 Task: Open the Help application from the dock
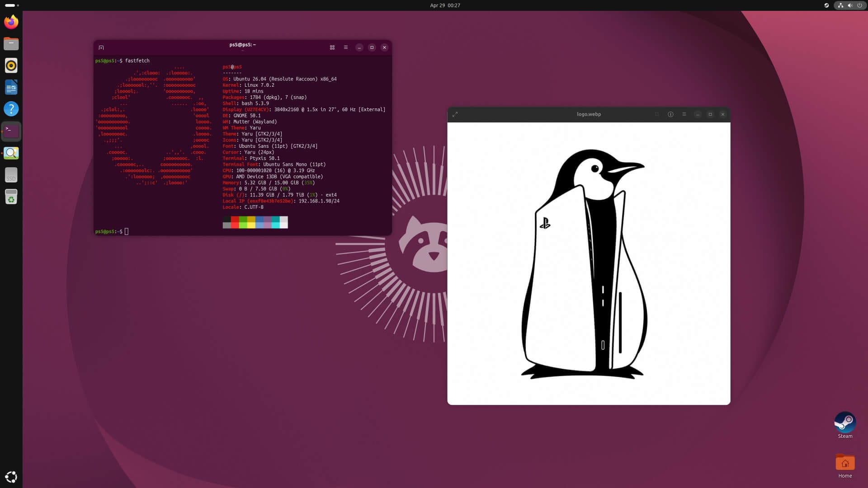11,109
